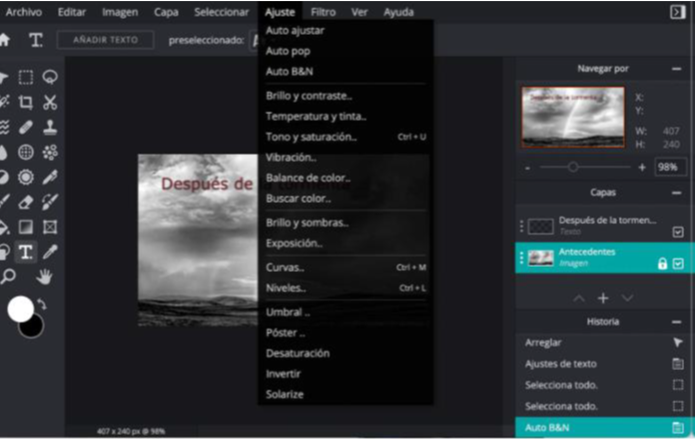This screenshot has width=695, height=440.
Task: Unlock the Antecedentes layer lock
Action: pos(661,263)
